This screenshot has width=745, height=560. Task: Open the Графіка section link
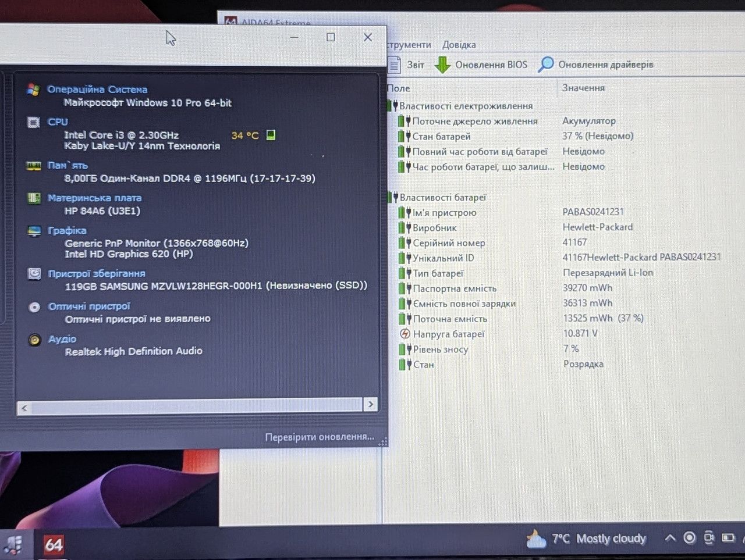pyautogui.click(x=67, y=231)
